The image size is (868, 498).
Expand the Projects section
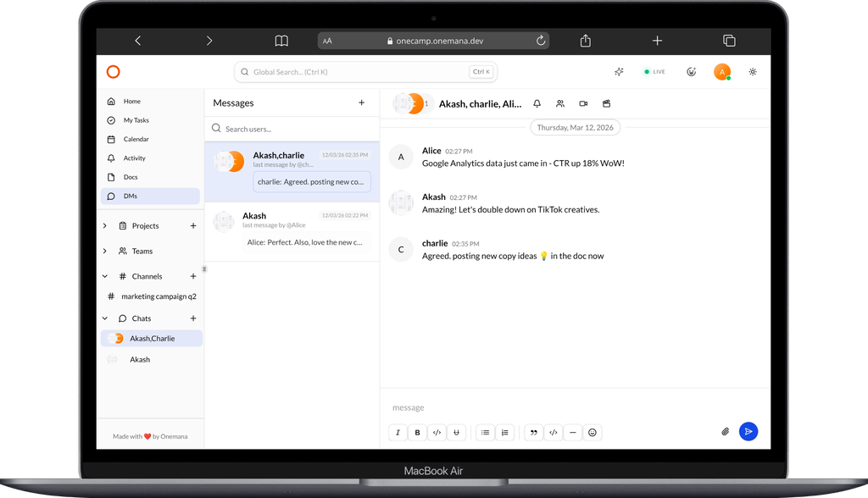tap(104, 225)
